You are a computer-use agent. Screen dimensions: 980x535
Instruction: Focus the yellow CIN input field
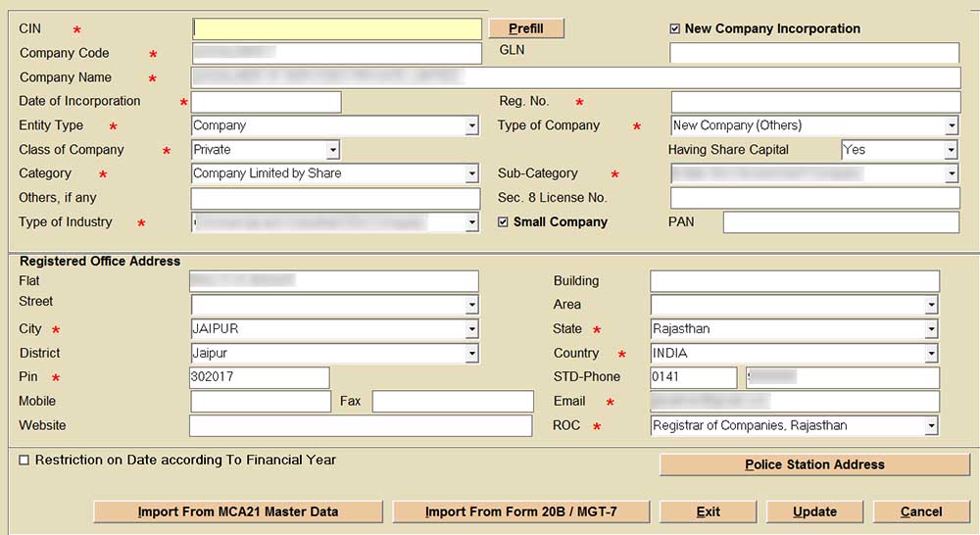(x=337, y=29)
